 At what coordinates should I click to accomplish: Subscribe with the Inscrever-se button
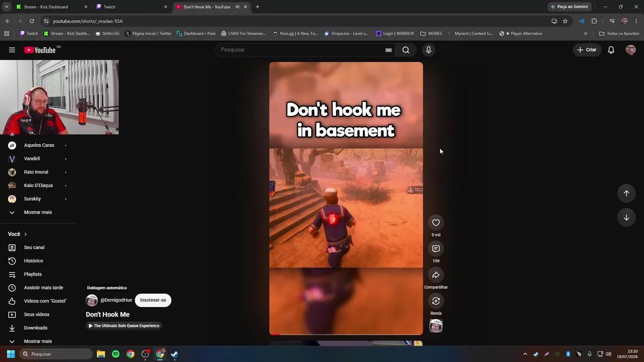[153, 300]
